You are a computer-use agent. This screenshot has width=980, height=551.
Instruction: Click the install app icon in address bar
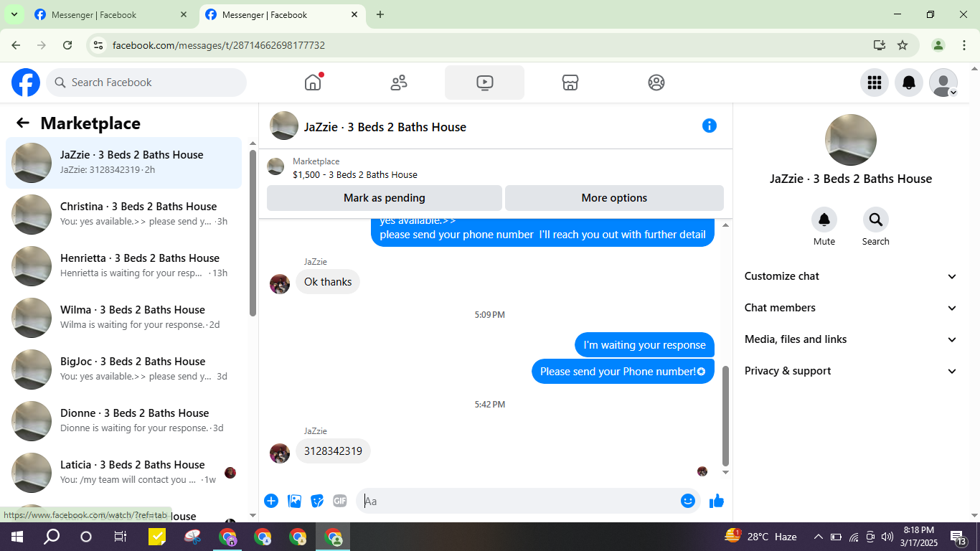pos(880,45)
